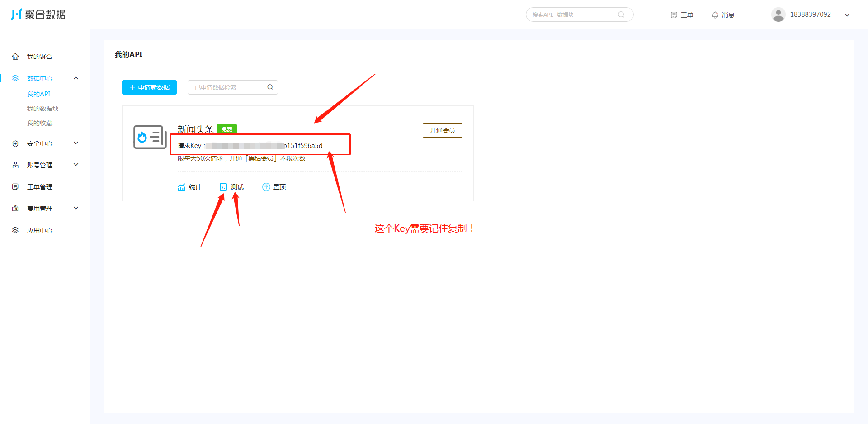Open 工单管理 menu item
Screen dimensions: 868x424
point(40,187)
